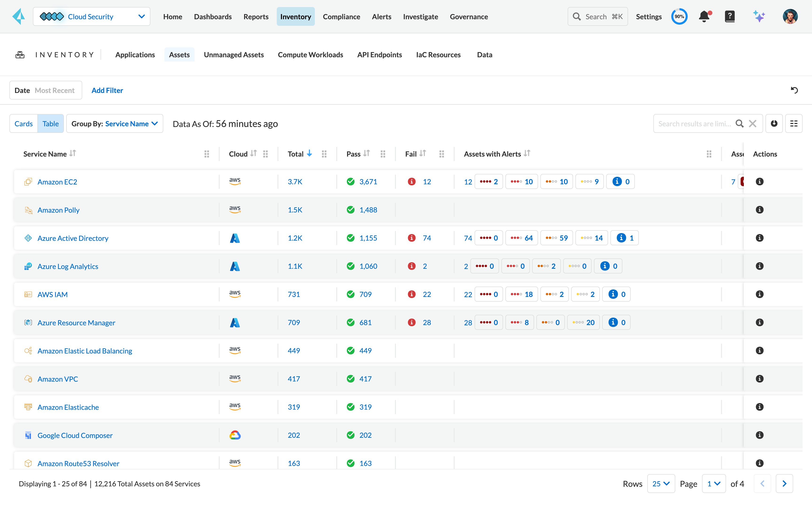This screenshot has height=507, width=812.
Task: Switch to the Unmanaged Assets tab
Action: point(234,54)
